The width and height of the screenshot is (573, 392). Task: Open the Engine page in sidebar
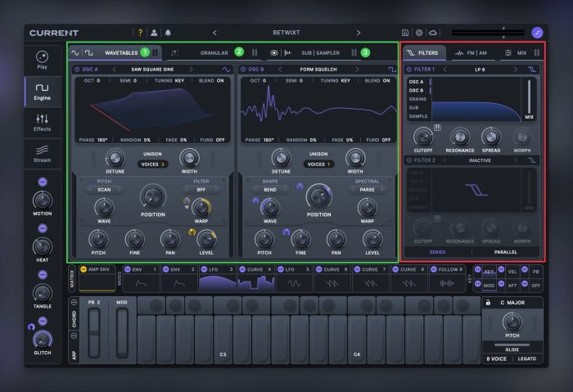[42, 92]
